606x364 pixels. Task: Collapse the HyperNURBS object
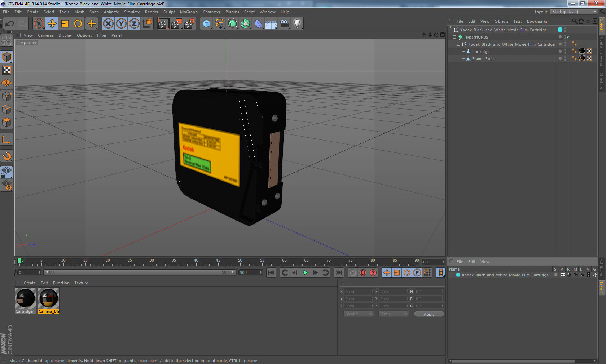pos(454,37)
